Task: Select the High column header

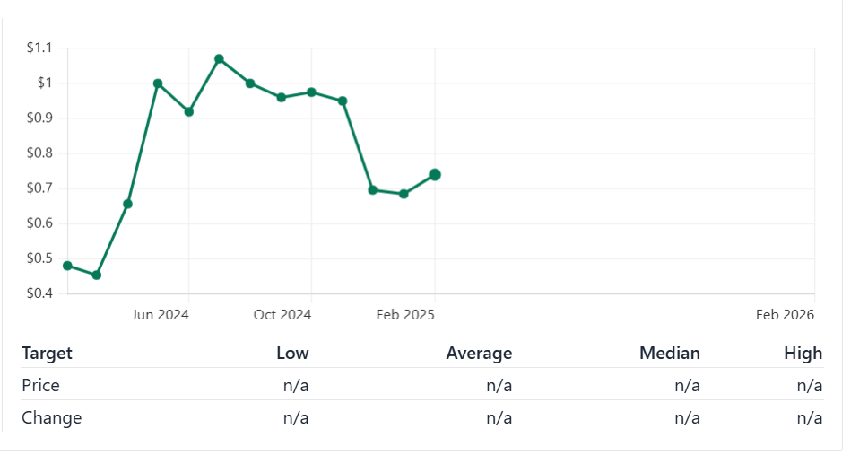Action: (803, 354)
